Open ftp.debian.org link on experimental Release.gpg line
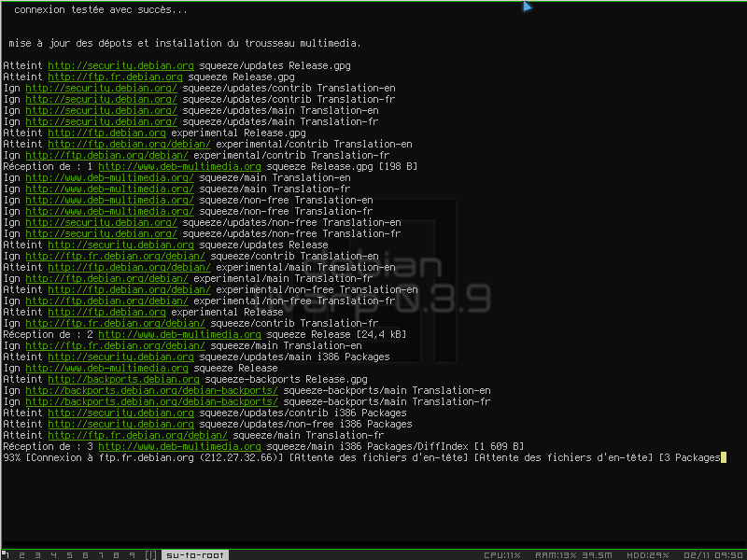Viewport: 747px width, 560px height. click(106, 133)
